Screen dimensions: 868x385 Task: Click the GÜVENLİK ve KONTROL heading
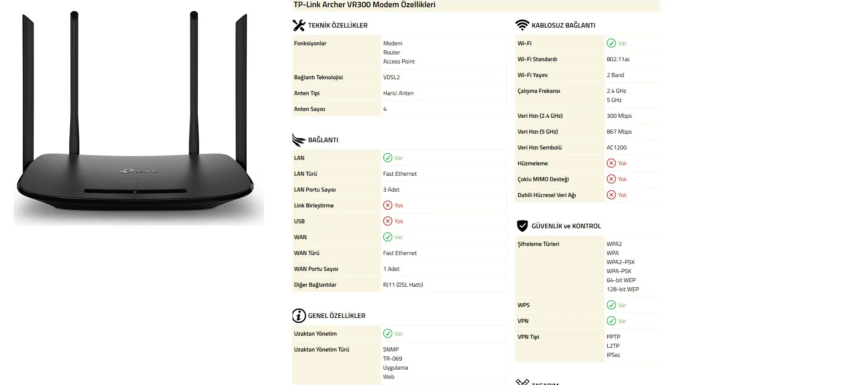pyautogui.click(x=566, y=226)
